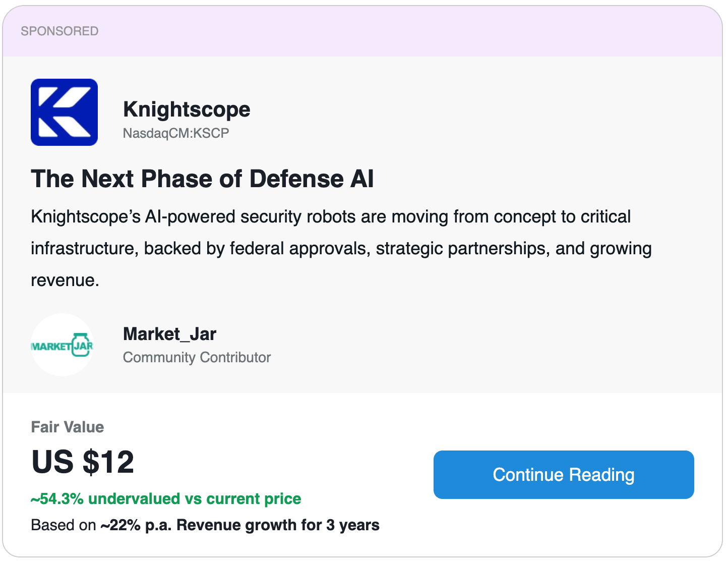Click the US $12 fair value figure

pos(83,462)
